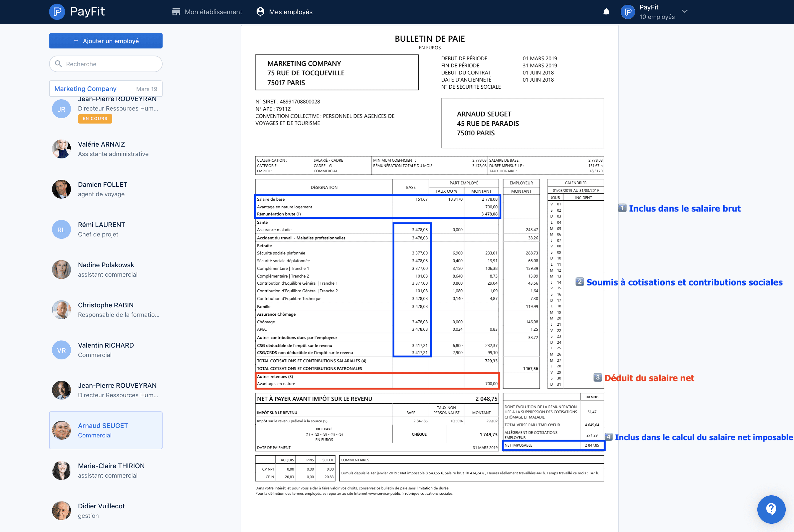Image resolution: width=794 pixels, height=532 pixels.
Task: Click in the Recherche search field
Action: click(110, 64)
